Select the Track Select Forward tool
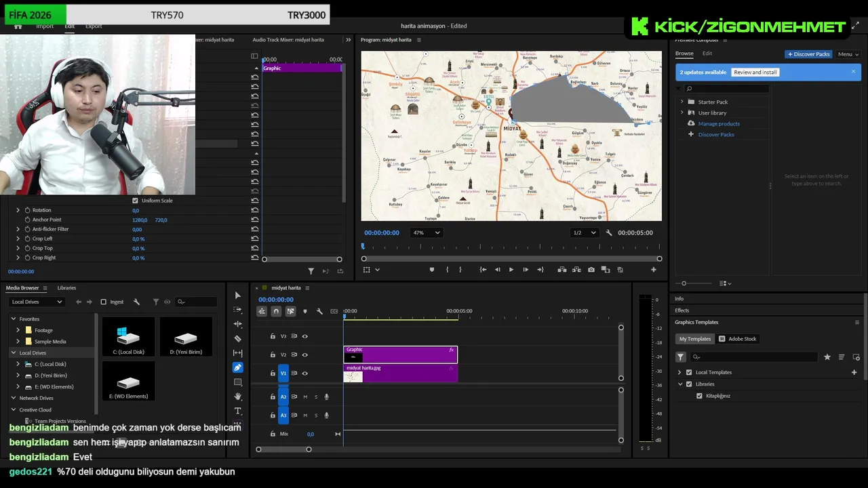The width and height of the screenshot is (868, 488). coord(237,310)
